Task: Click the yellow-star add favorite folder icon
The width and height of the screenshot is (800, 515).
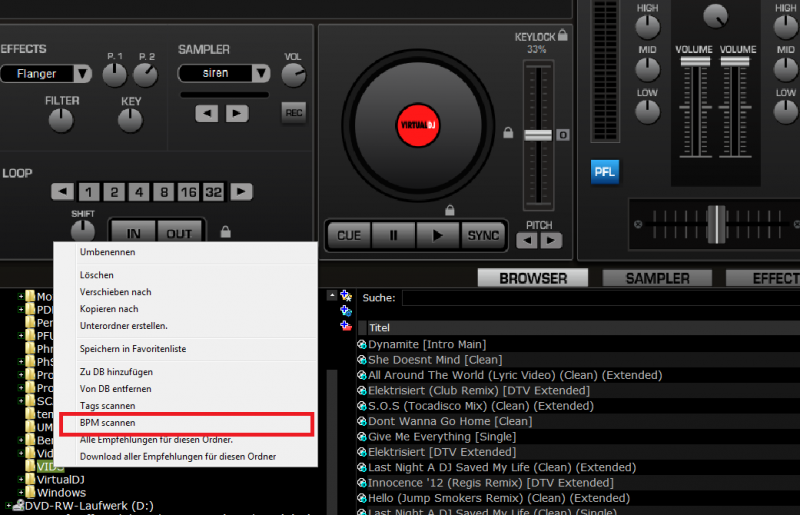Action: pyautogui.click(x=346, y=295)
